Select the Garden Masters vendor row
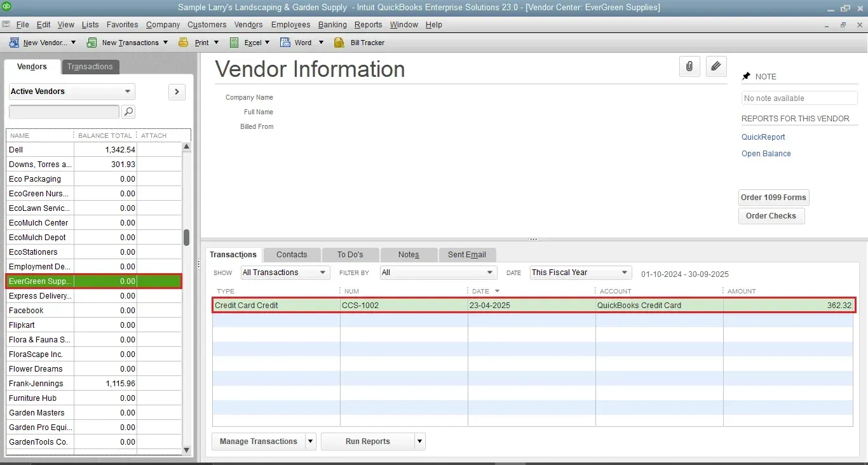Viewport: 868px width, 465px height. click(94, 413)
